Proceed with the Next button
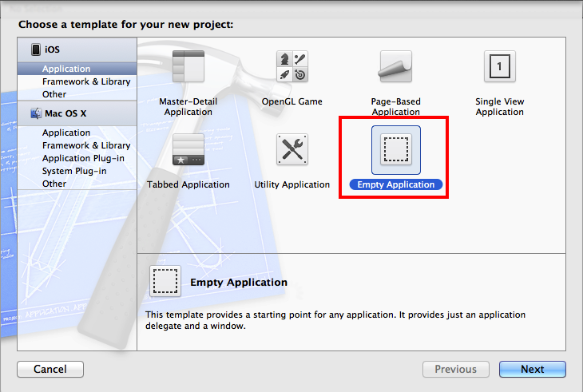Viewport: 583px width, 392px height. (533, 369)
